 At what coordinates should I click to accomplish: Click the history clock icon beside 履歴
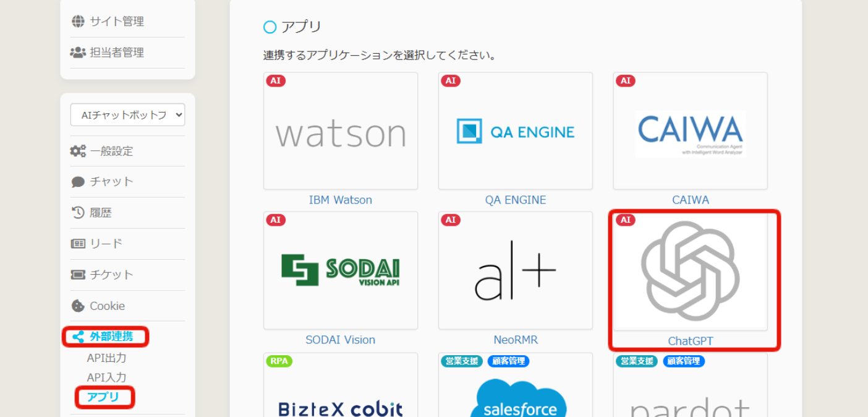point(78,213)
